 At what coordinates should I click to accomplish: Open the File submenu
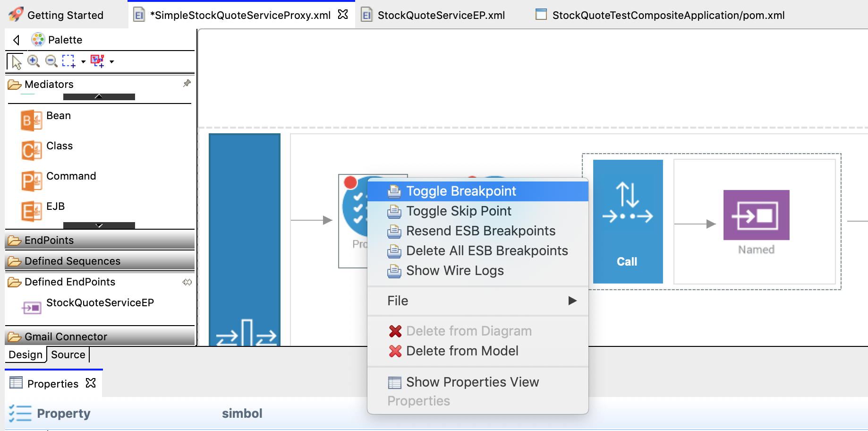pos(477,301)
